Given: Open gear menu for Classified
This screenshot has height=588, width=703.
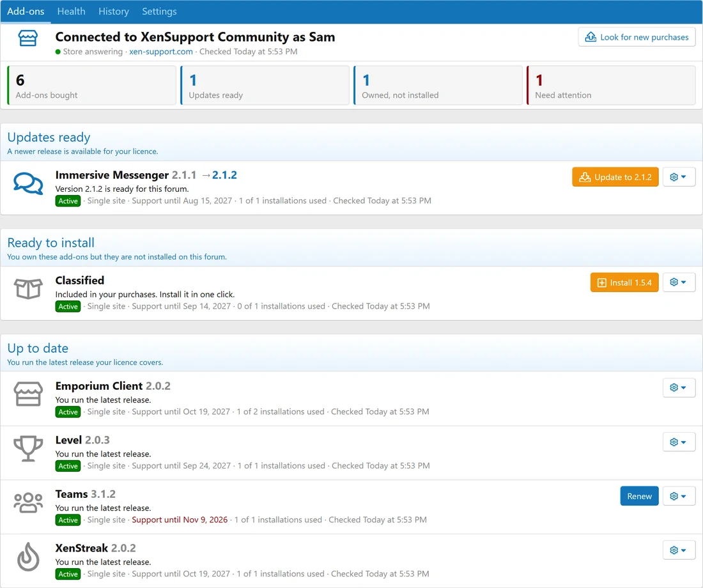Looking at the screenshot, I should [679, 282].
